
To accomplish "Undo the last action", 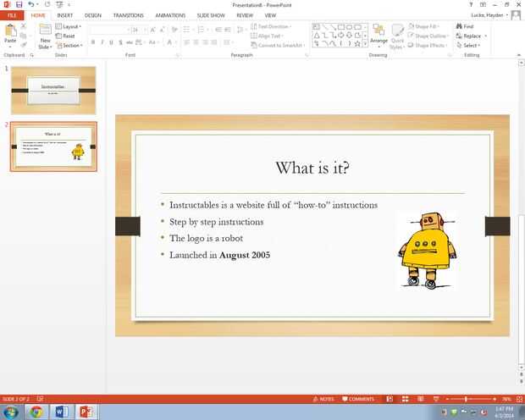I will tap(31, 5).
